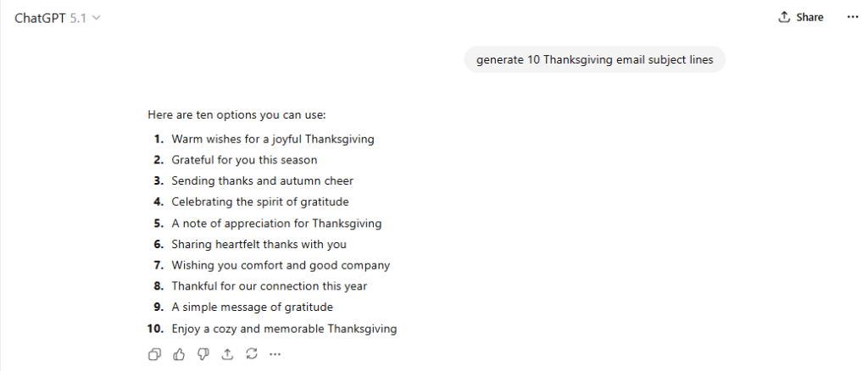Copy the response with the copy icon
The image size is (868, 371).
pos(155,354)
